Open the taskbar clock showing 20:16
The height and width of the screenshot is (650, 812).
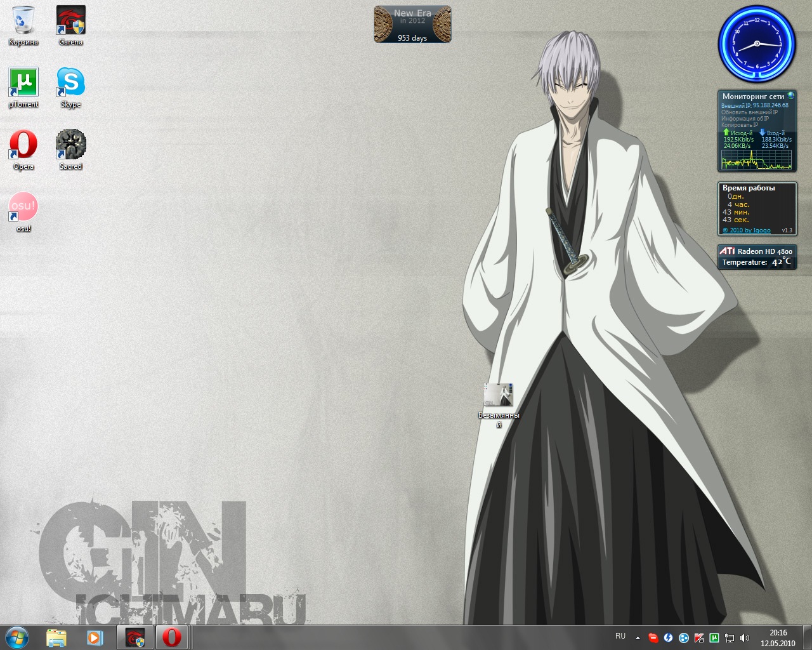778,637
